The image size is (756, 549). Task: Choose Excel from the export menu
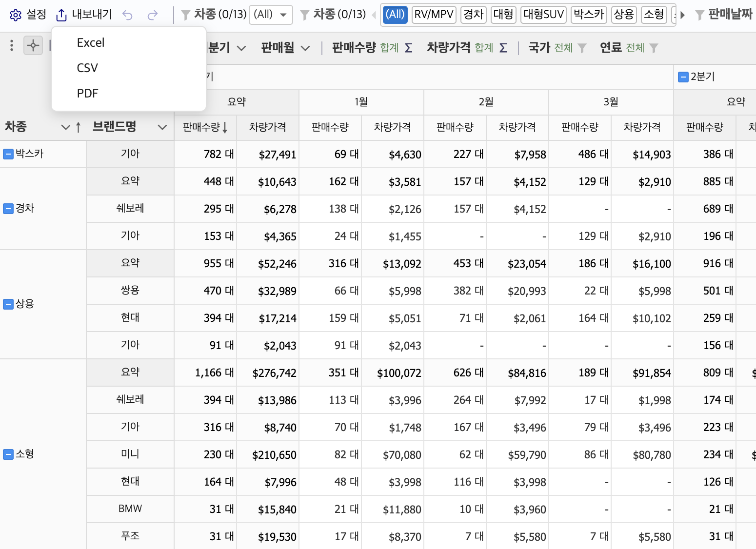pyautogui.click(x=129, y=43)
